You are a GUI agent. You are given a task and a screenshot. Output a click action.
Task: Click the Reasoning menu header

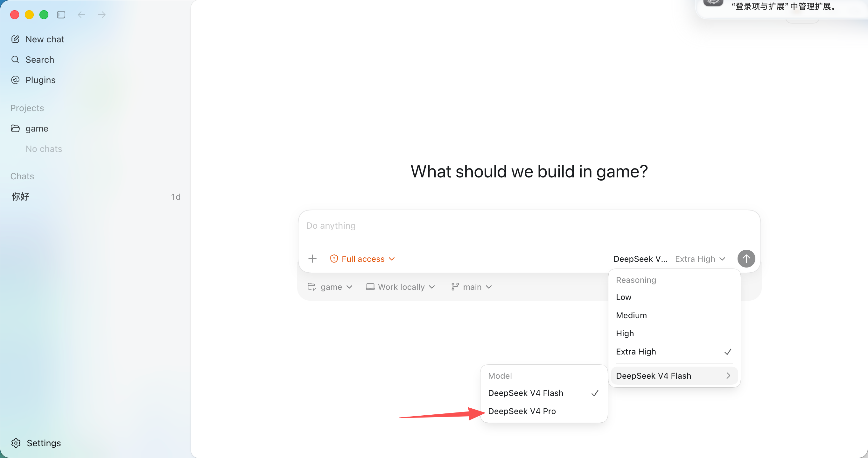(x=636, y=280)
